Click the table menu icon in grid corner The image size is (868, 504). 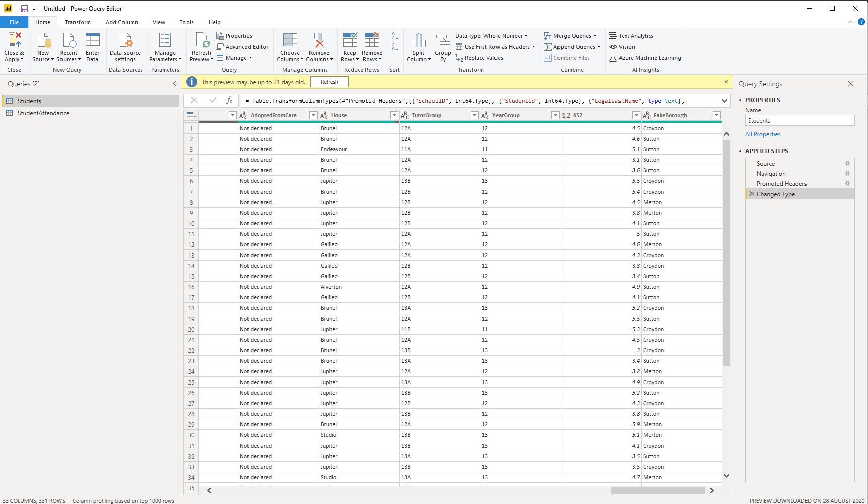[x=191, y=115]
